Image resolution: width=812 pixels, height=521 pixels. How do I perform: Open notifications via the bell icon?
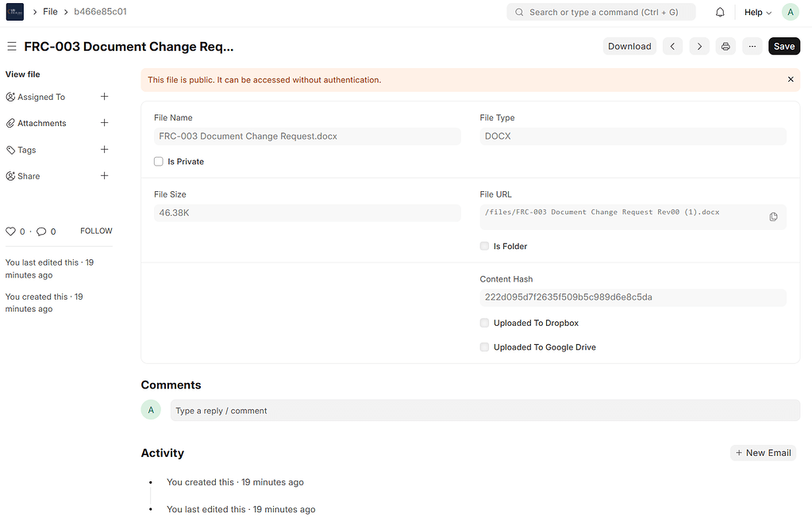tap(720, 12)
